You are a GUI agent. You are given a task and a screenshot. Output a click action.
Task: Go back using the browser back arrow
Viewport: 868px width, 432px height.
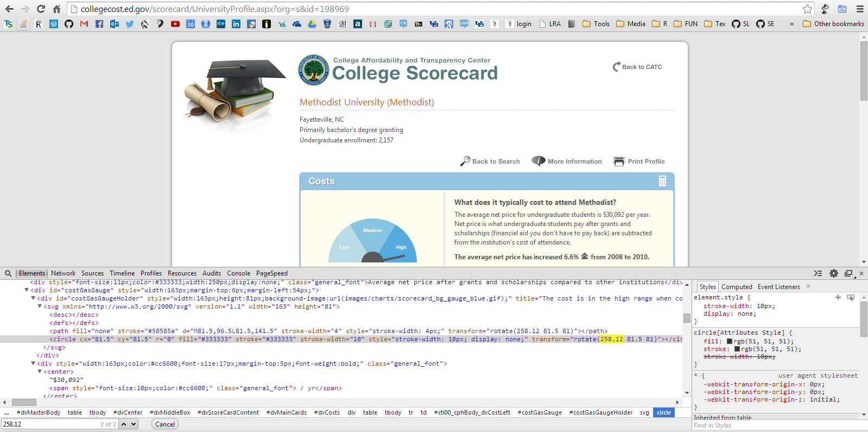coord(9,9)
